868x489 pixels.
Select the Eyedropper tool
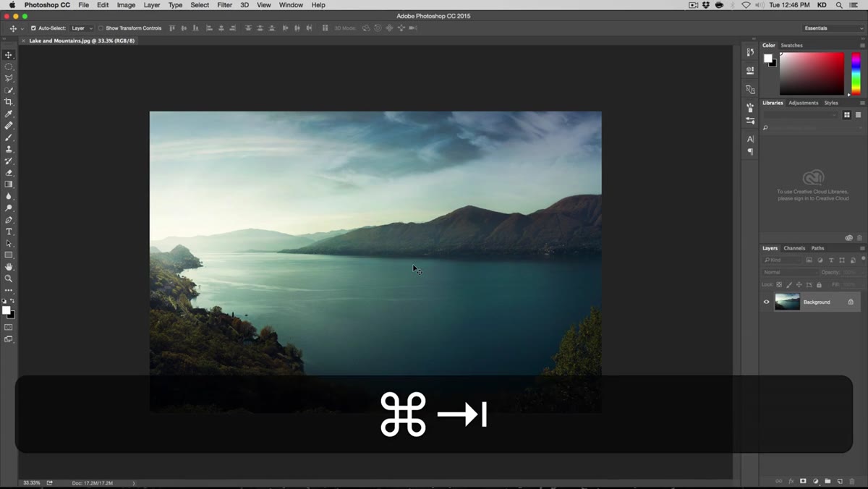pos(9,114)
